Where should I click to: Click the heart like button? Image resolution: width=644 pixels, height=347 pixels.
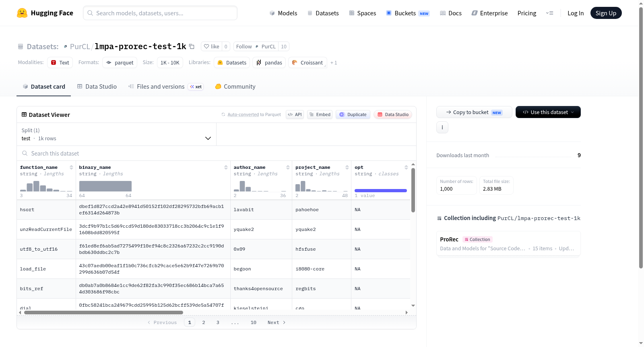click(211, 46)
